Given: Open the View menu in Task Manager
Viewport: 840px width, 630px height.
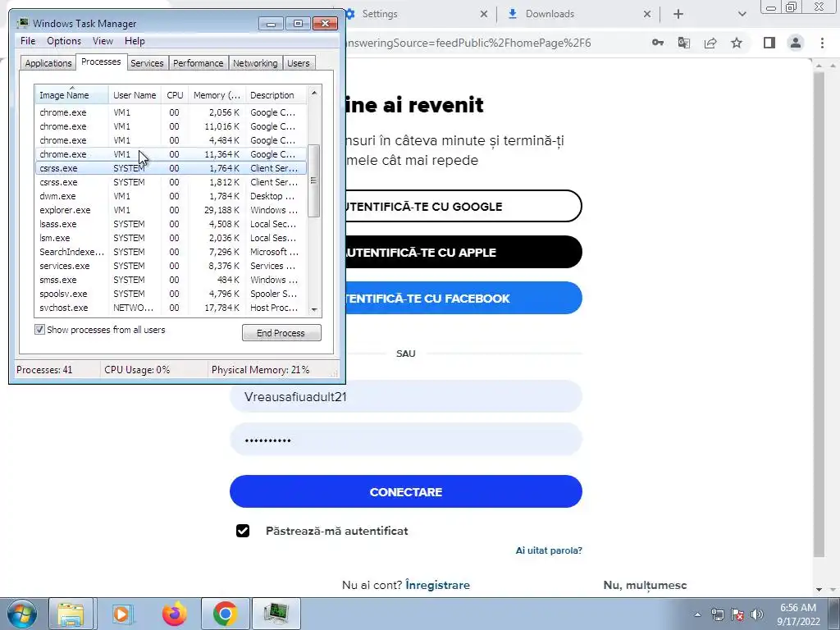Looking at the screenshot, I should [x=103, y=41].
